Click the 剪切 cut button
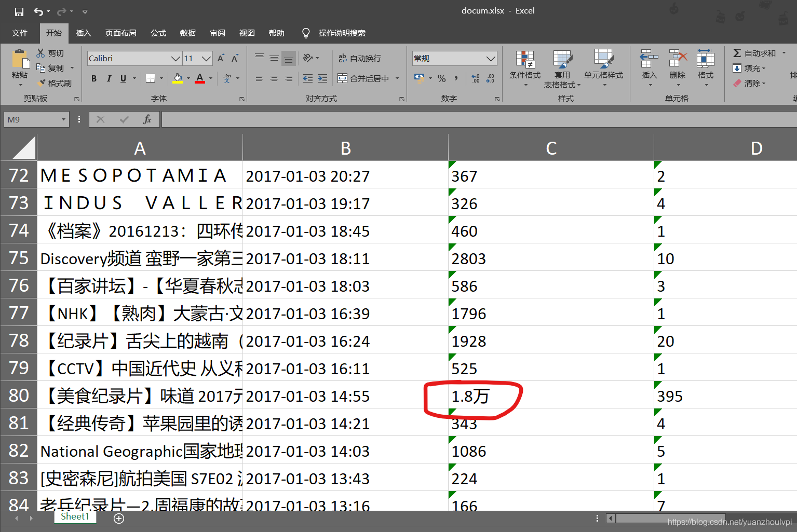This screenshot has height=532, width=797. click(50, 53)
